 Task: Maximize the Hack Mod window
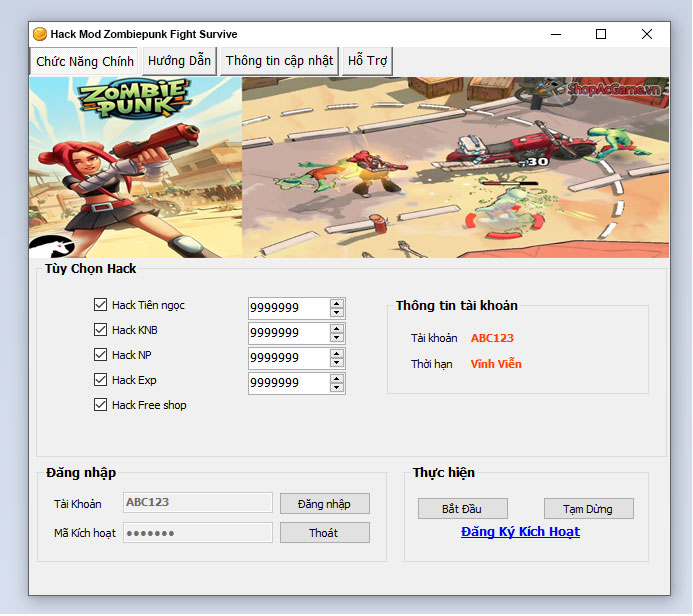coord(601,34)
